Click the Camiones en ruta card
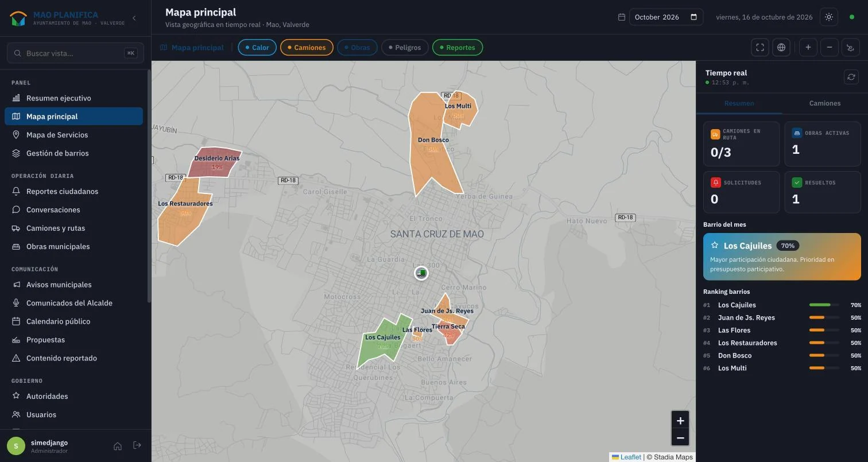The image size is (868, 462). pyautogui.click(x=742, y=143)
